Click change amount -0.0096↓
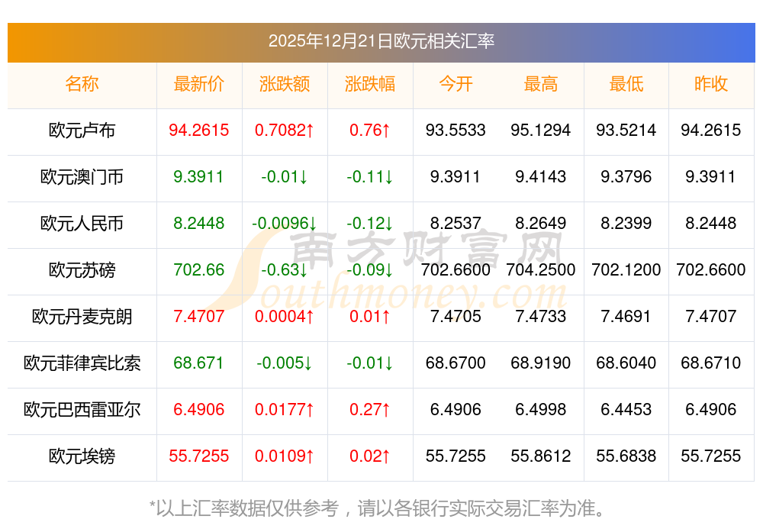This screenshot has width=763, height=532. [284, 224]
